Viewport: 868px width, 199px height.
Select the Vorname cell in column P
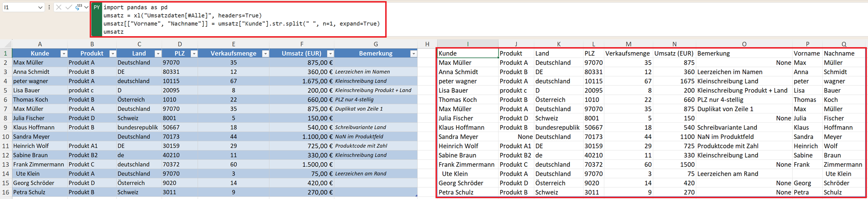point(807,53)
